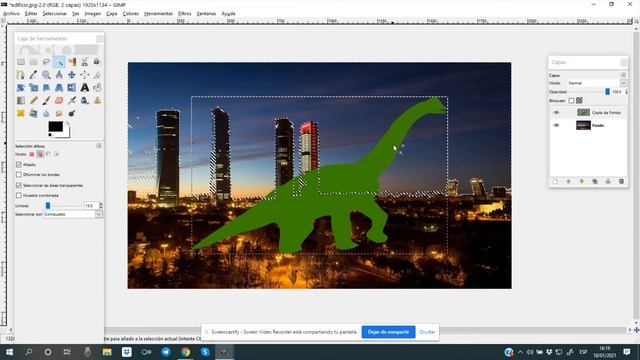Select the Blur/Sharpen tool
Screen dimensions: 640x360
click(x=46, y=113)
